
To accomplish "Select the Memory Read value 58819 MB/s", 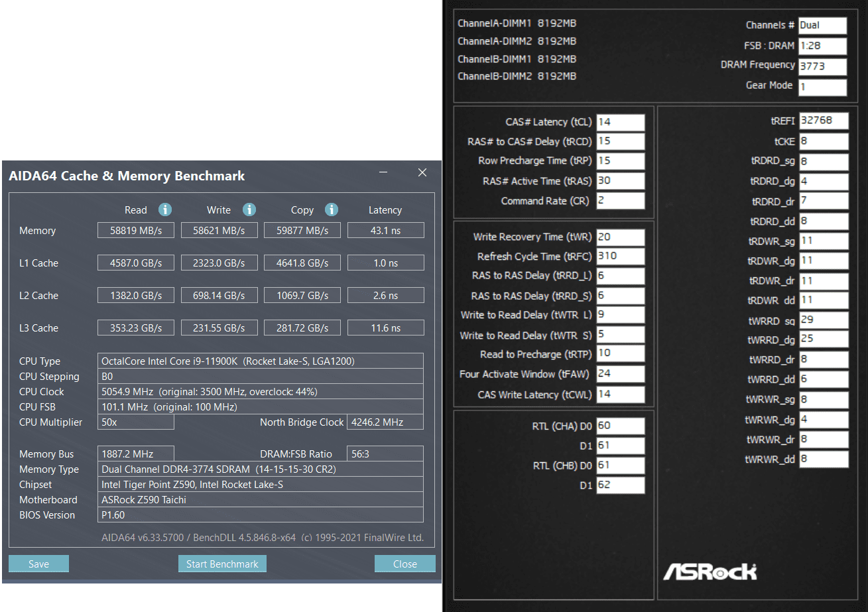I will click(x=136, y=230).
